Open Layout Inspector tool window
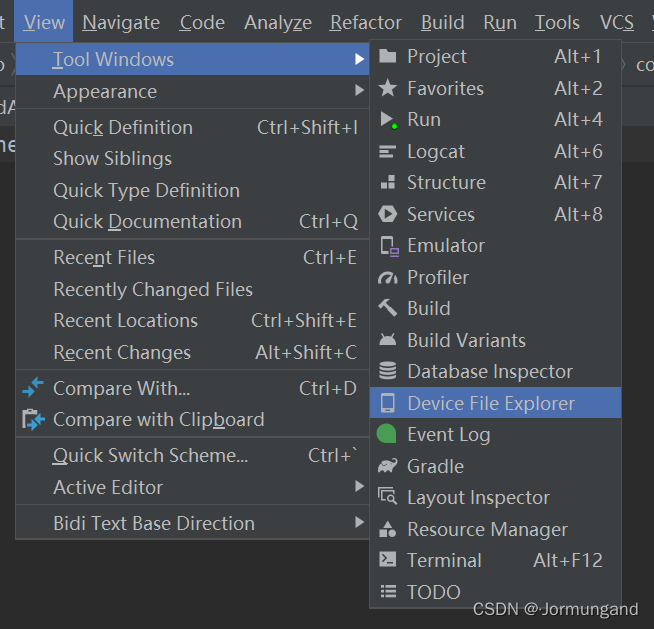Viewport: 654px width, 629px height. (x=478, y=498)
